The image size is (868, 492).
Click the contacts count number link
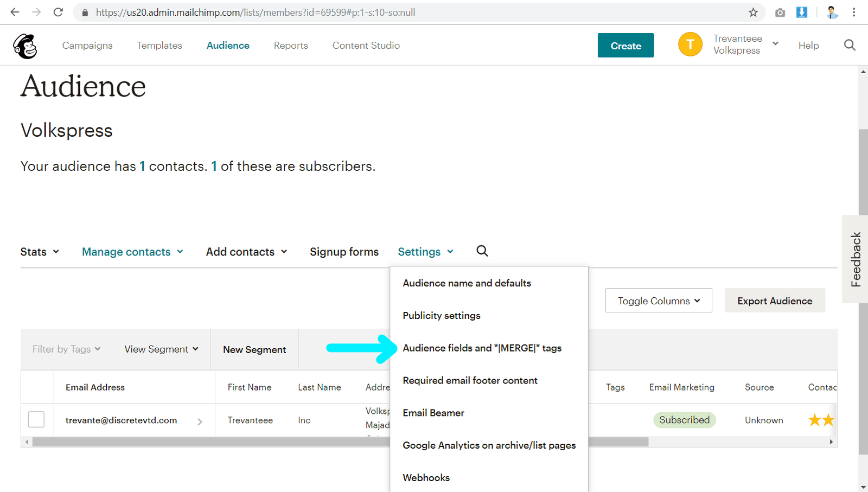[x=142, y=167]
